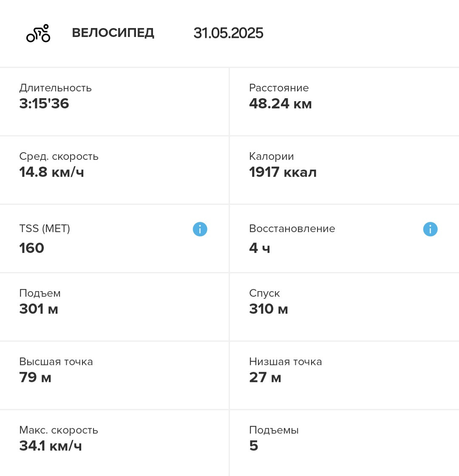Tap Макс. скорость 34.1 км/ч
The width and height of the screenshot is (459, 476).
pos(114,443)
